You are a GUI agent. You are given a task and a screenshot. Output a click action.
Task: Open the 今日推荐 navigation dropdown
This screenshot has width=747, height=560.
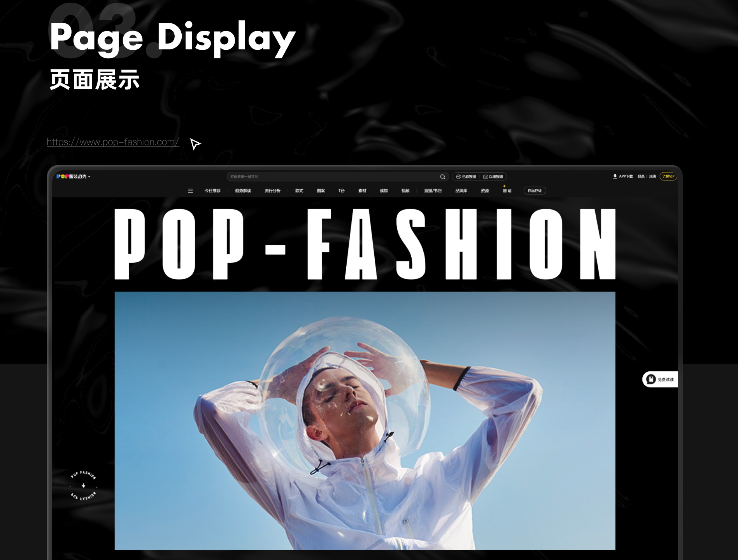coord(212,191)
